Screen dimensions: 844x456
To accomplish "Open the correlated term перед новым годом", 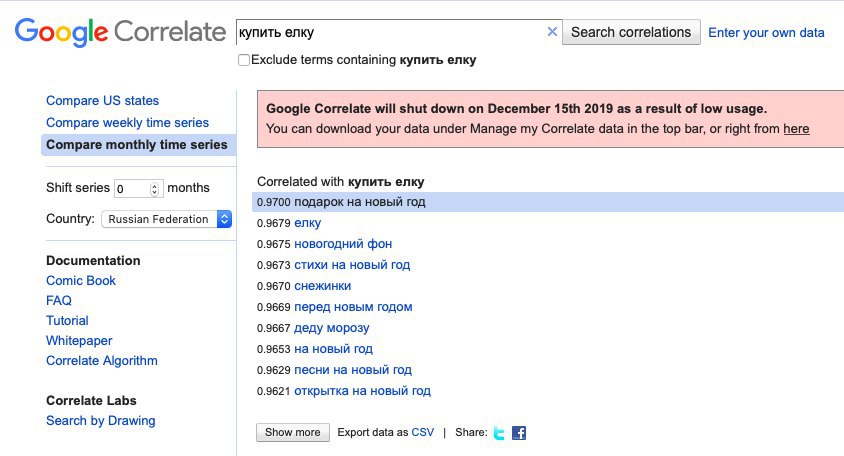I will click(353, 307).
